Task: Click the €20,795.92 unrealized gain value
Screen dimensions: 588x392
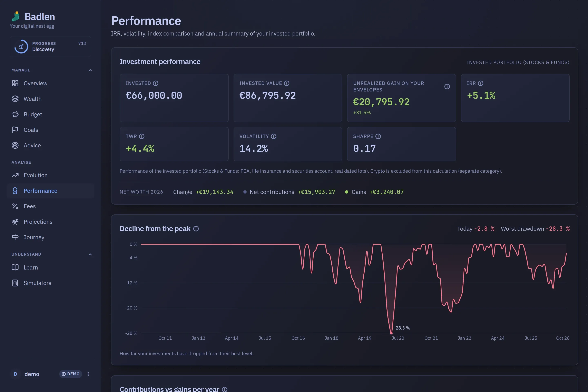Action: click(x=381, y=102)
